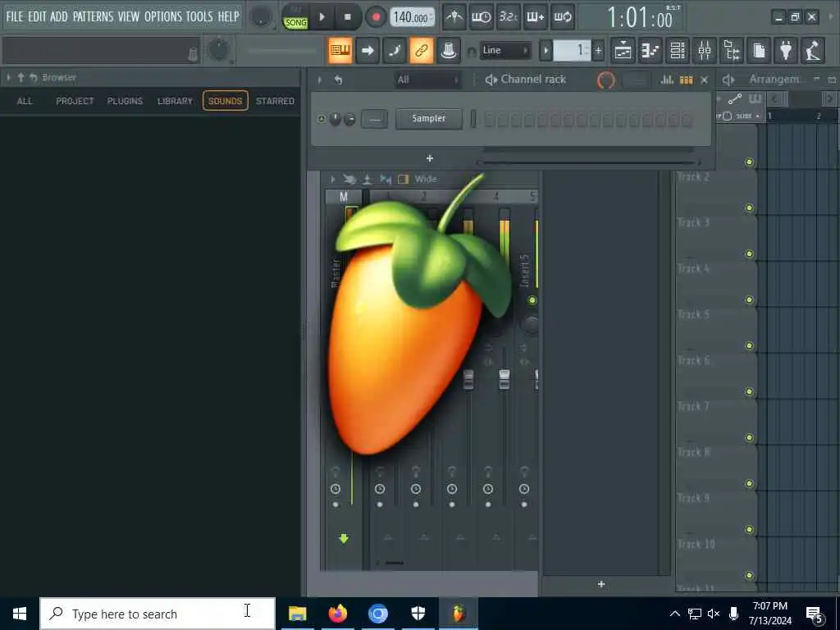
Task: Open the plugin picker plug icon
Action: coord(786,51)
